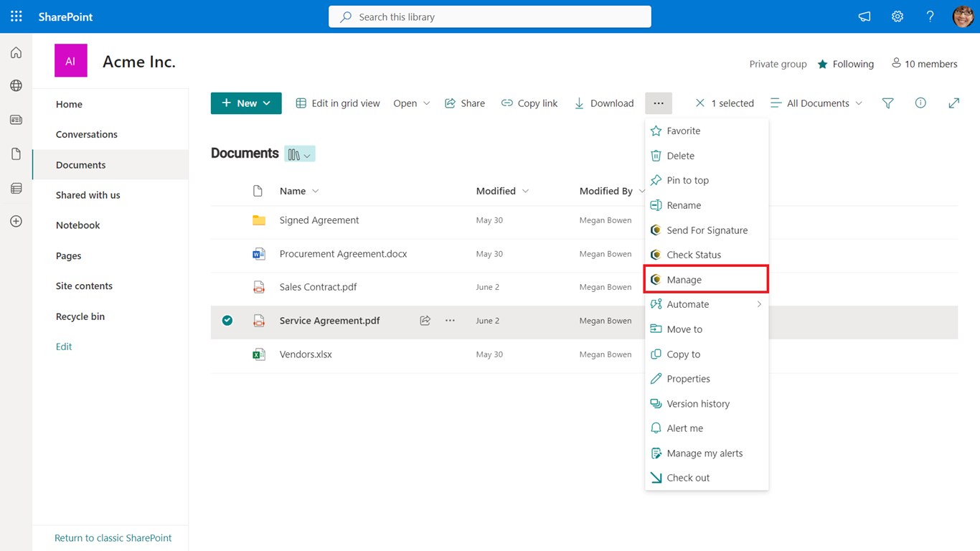Open the lists icon in left rail

point(16,188)
